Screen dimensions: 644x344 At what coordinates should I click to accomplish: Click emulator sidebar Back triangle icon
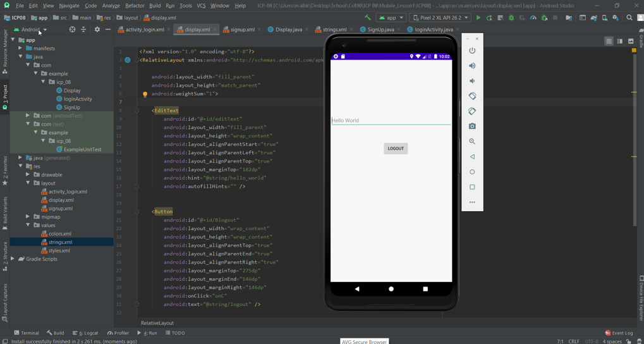(472, 157)
